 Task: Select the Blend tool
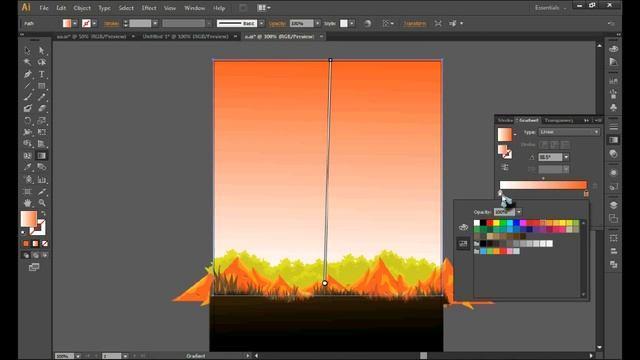click(42, 167)
